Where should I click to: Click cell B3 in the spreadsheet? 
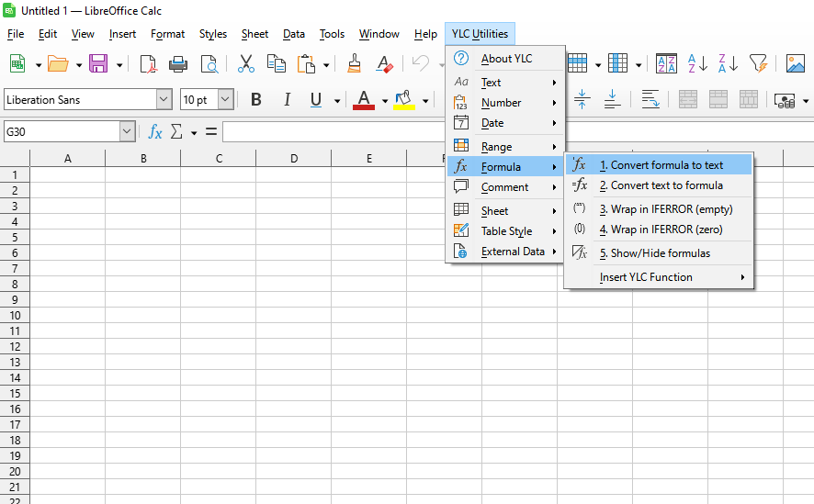pos(143,206)
